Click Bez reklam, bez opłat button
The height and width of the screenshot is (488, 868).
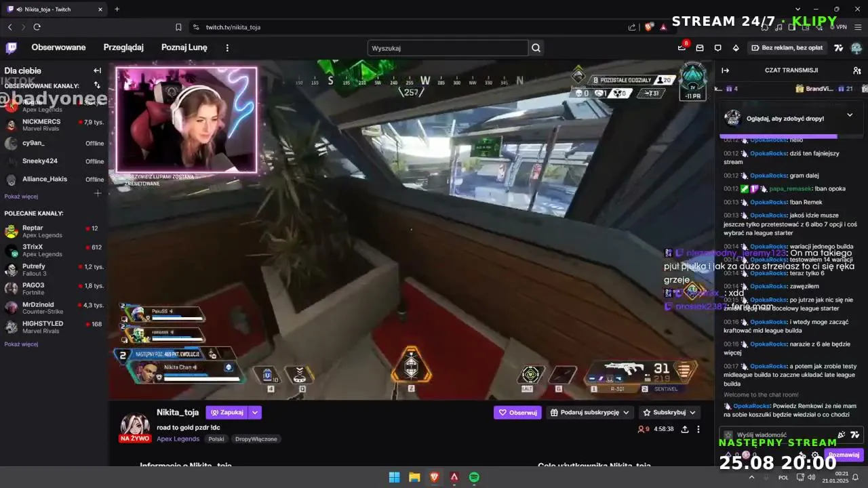coord(787,48)
